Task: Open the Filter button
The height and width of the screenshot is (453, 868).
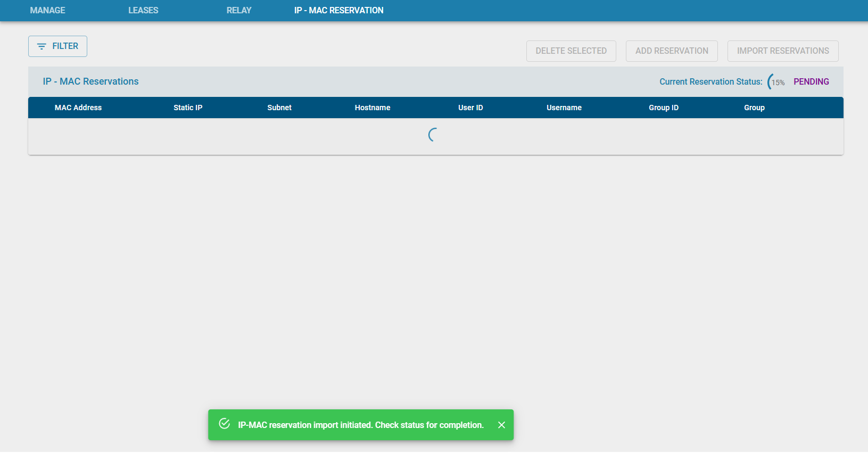Action: [x=57, y=46]
